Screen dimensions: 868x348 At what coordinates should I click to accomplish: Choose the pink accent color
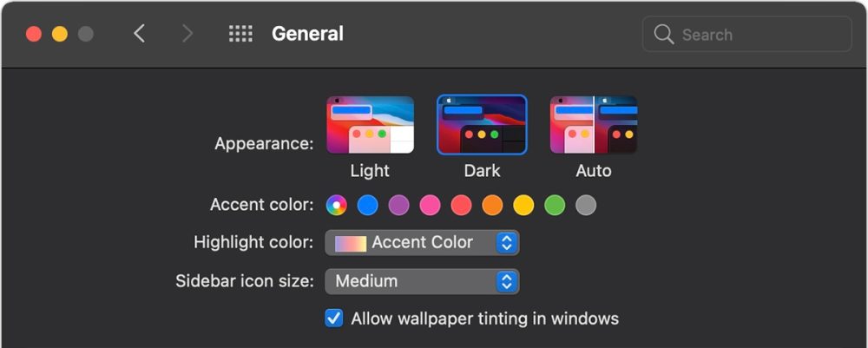431,206
